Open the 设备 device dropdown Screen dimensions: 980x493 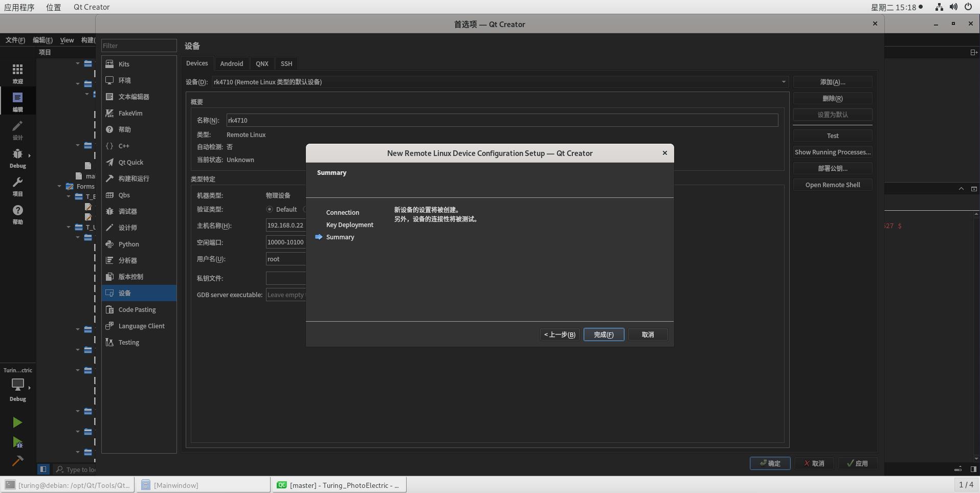tap(500, 82)
